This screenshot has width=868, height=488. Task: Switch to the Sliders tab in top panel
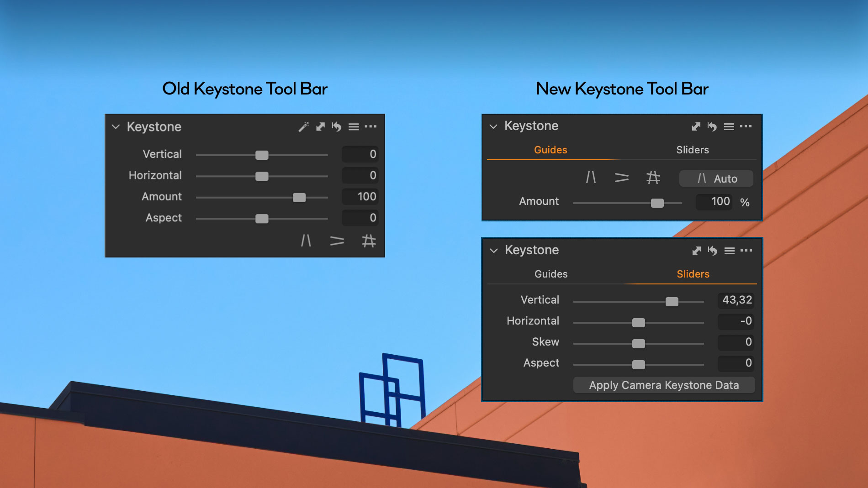point(693,150)
